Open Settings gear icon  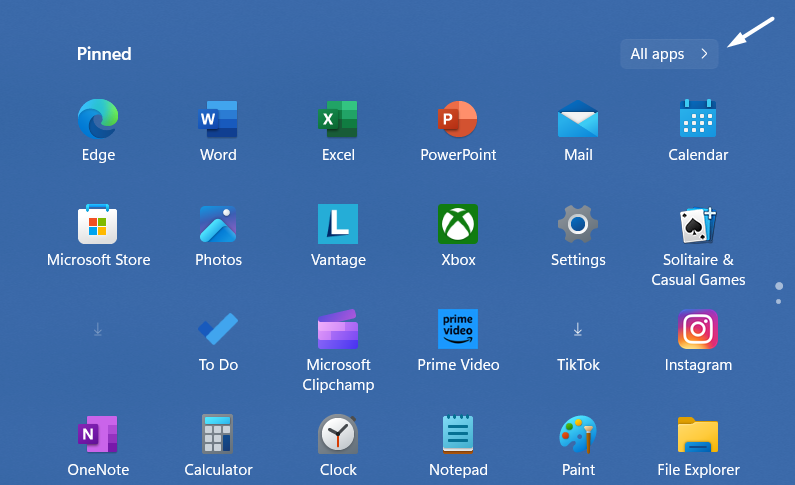(578, 225)
